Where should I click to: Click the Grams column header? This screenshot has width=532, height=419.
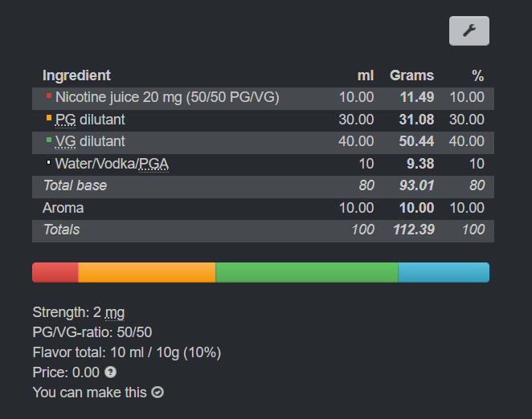click(x=411, y=75)
